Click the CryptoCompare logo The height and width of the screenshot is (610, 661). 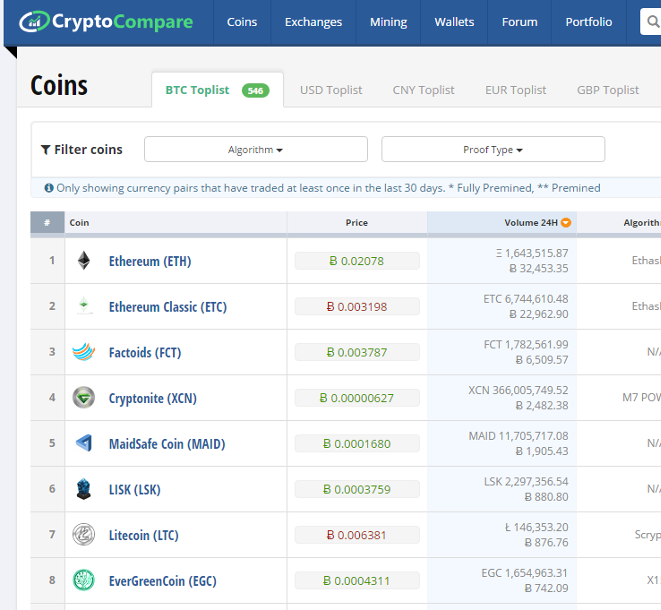[106, 21]
